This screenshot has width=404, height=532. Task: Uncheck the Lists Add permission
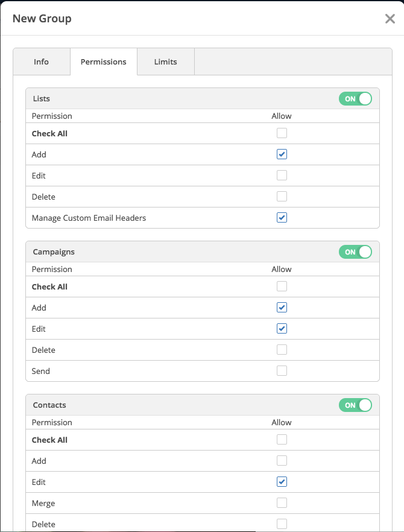282,154
